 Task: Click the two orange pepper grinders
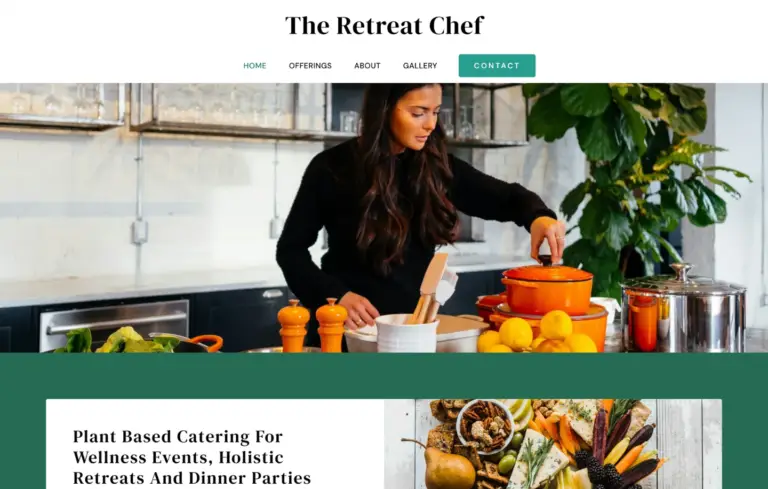(x=312, y=325)
